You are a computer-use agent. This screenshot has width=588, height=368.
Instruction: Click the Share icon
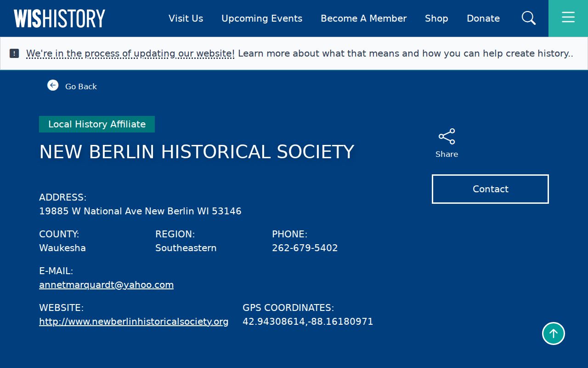447,136
